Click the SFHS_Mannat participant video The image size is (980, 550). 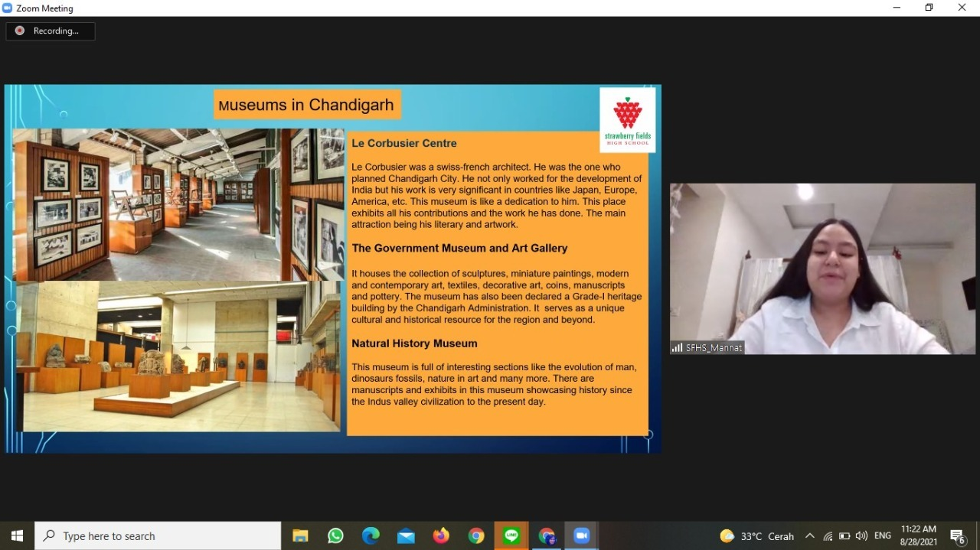(x=822, y=268)
